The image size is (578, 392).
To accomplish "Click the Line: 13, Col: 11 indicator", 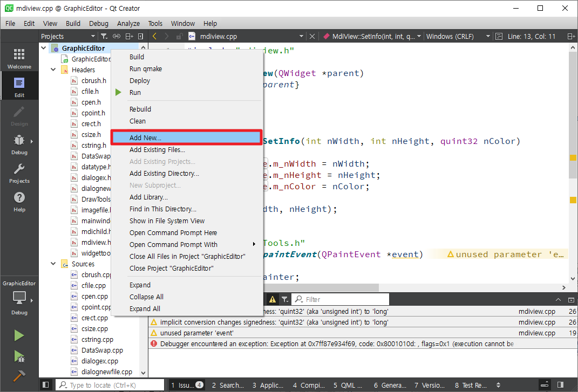I will tap(531, 36).
